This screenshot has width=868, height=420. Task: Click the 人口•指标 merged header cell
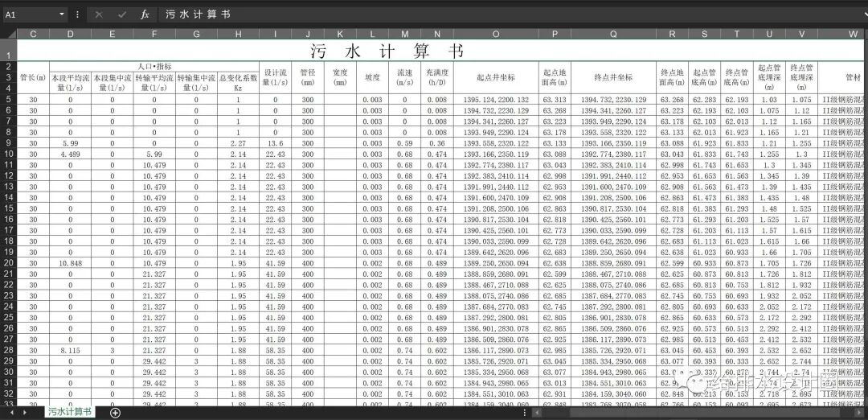click(154, 67)
